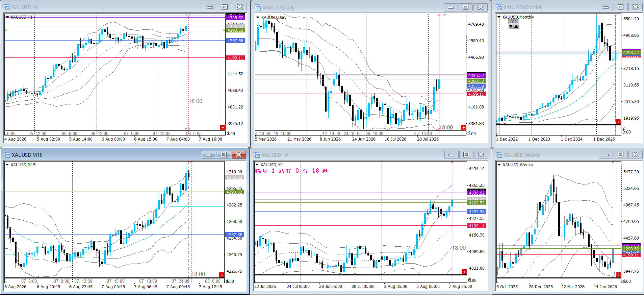Maximize the XAUUSD,Daily chart window
The height and width of the screenshot is (295, 644).
(x=466, y=7)
